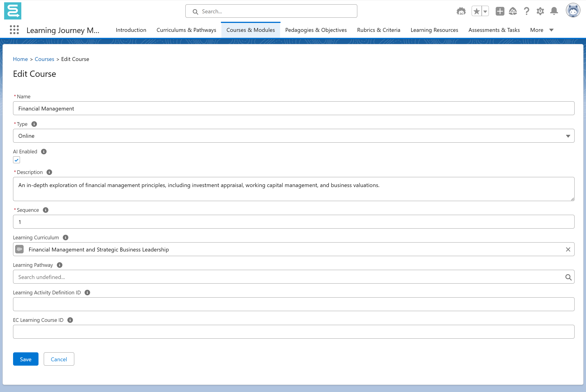Go to Rubrics & Criteria tab
Screen dimensions: 586x392
click(x=378, y=30)
